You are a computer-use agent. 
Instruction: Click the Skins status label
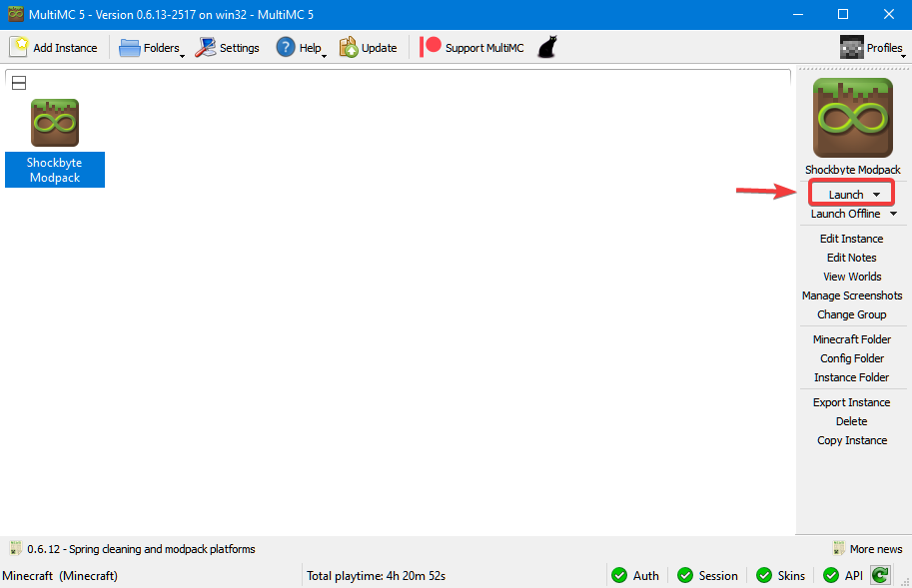pyautogui.click(x=791, y=576)
